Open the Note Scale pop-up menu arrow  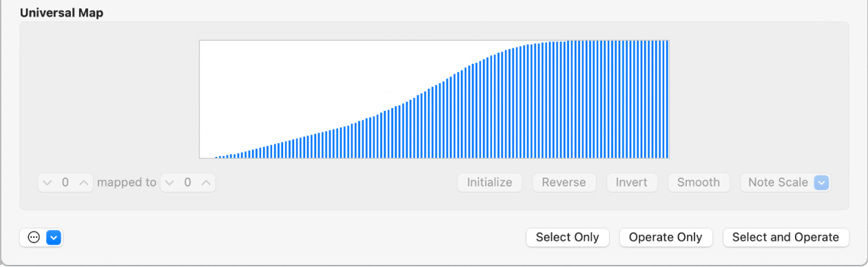coord(821,182)
